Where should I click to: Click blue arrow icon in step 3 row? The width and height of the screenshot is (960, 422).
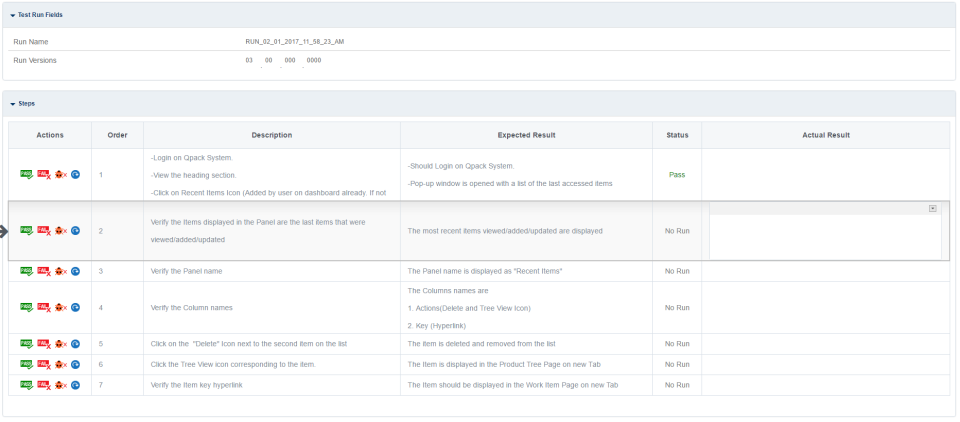coord(75,271)
